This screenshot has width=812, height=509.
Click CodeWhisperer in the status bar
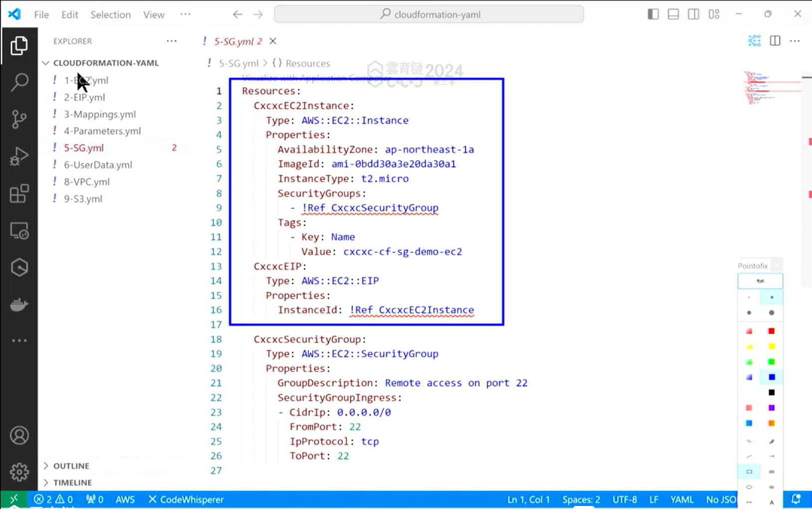pyautogui.click(x=186, y=500)
